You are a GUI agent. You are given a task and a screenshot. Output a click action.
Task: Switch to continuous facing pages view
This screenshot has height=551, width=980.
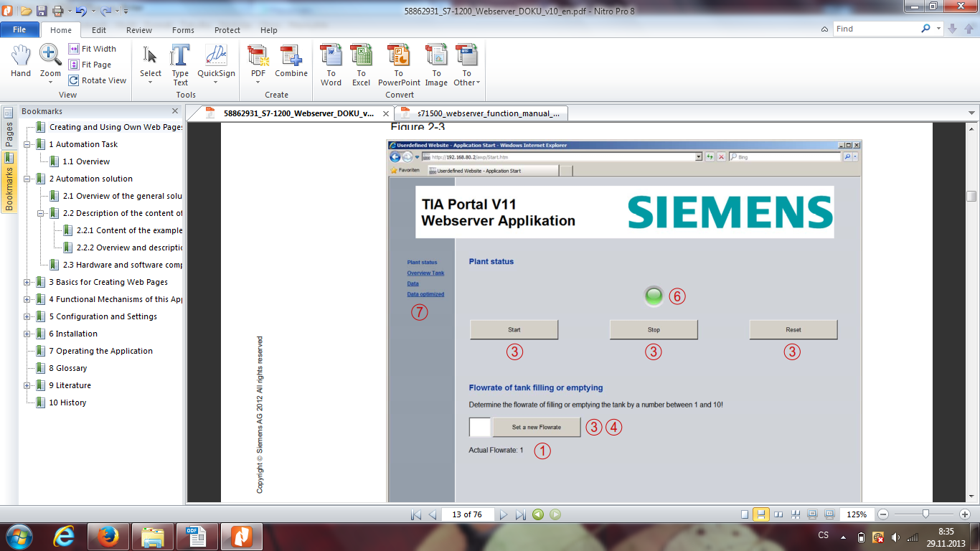[796, 514]
